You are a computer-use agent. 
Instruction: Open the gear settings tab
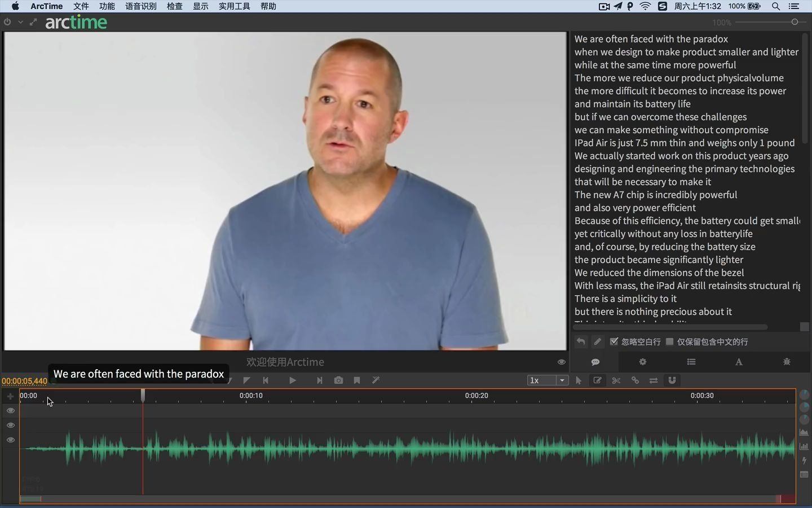pyautogui.click(x=643, y=362)
